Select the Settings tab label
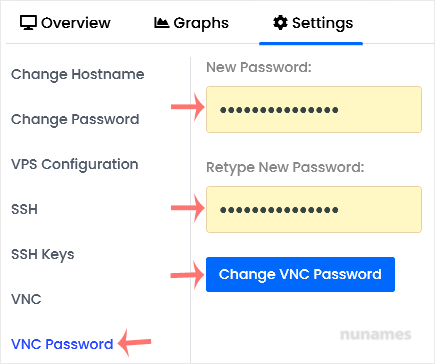The width and height of the screenshot is (435, 364). click(x=322, y=23)
